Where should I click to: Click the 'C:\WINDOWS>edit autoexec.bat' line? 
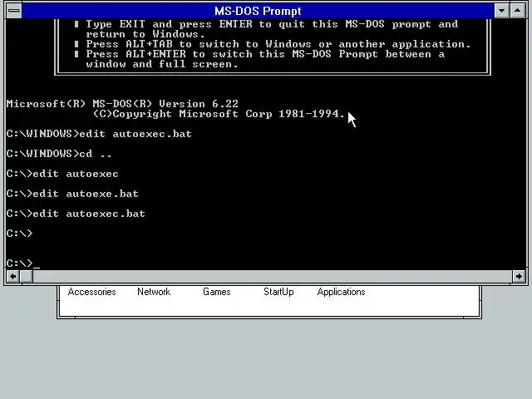click(x=99, y=134)
